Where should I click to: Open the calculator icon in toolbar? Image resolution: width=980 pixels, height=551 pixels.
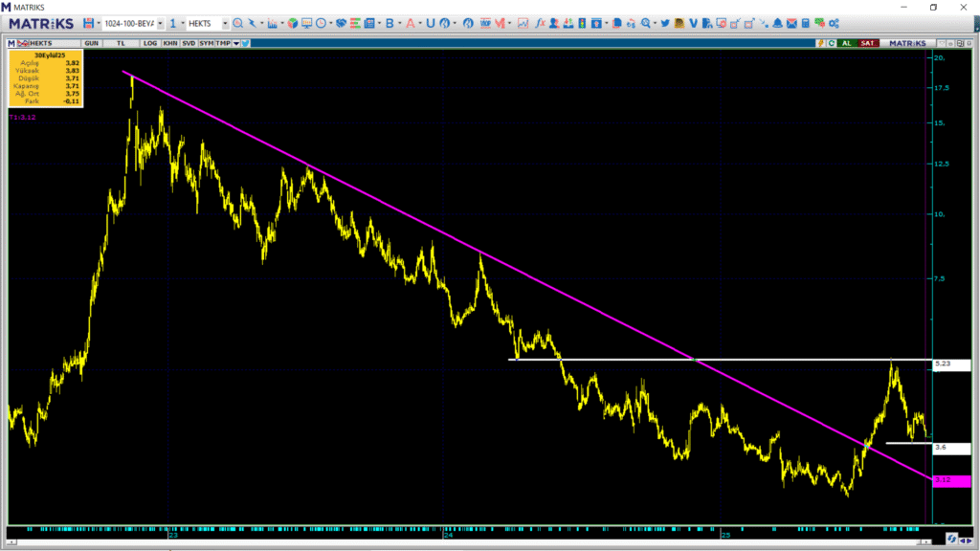click(806, 23)
